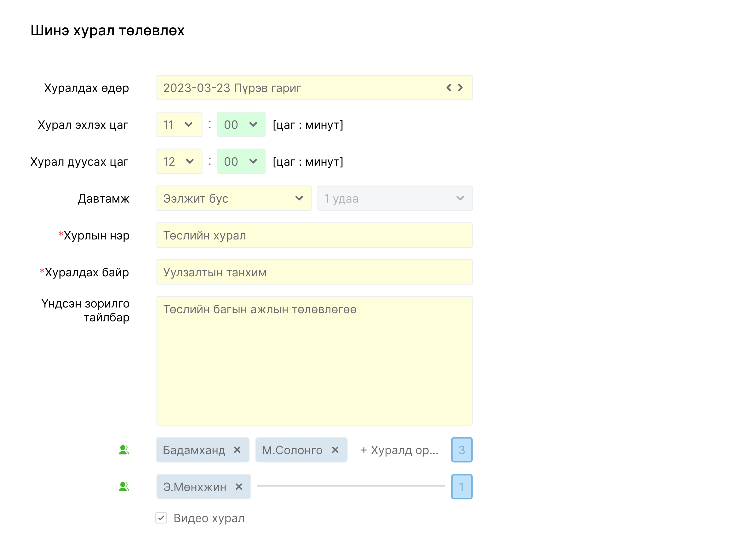Open the 1 удаа repeat count dropdown
Image resolution: width=756 pixels, height=542 pixels.
tap(394, 199)
